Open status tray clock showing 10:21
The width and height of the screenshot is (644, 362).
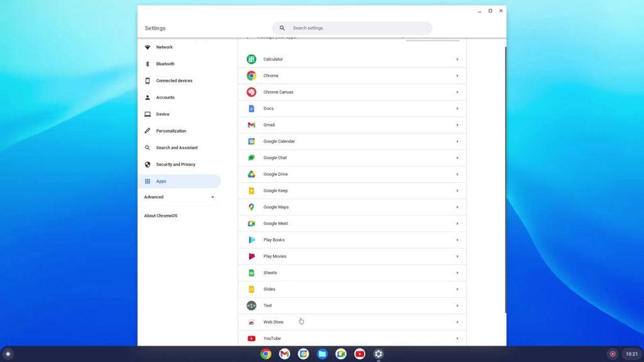coord(631,354)
